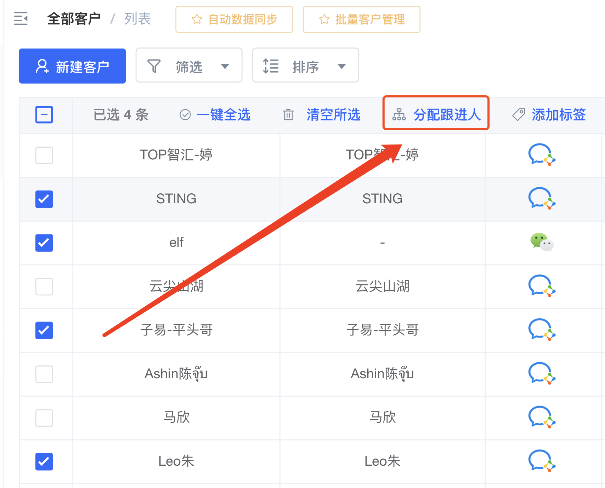
Task: Click WeCom chat icon for Ashin陈 row
Action: (542, 373)
